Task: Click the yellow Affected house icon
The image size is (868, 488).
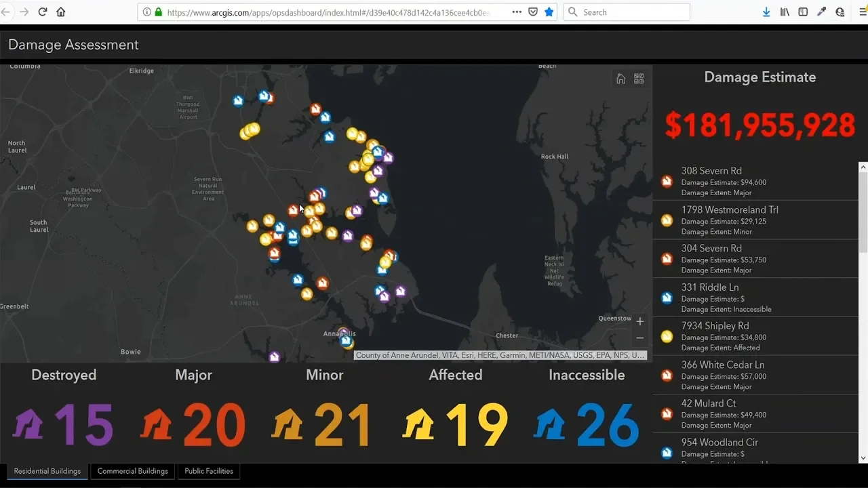Action: pos(419,425)
